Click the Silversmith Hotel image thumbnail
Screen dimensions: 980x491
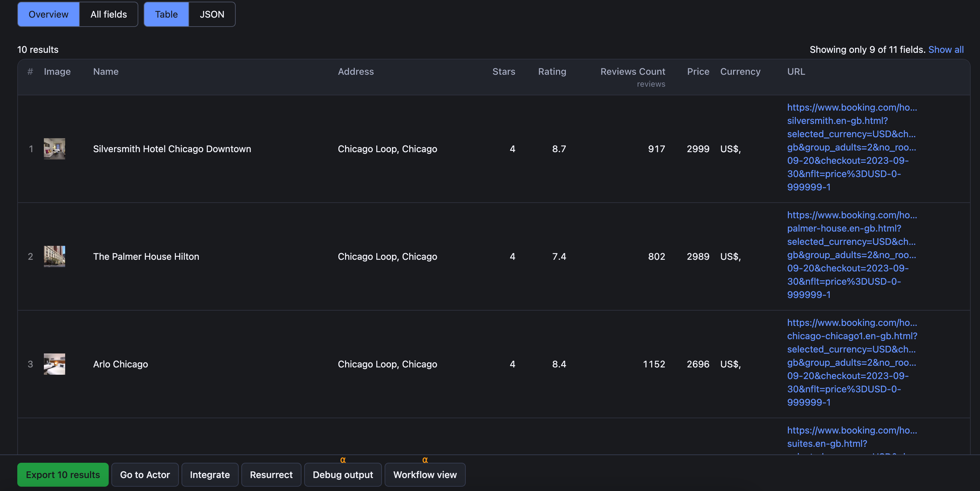[54, 149]
